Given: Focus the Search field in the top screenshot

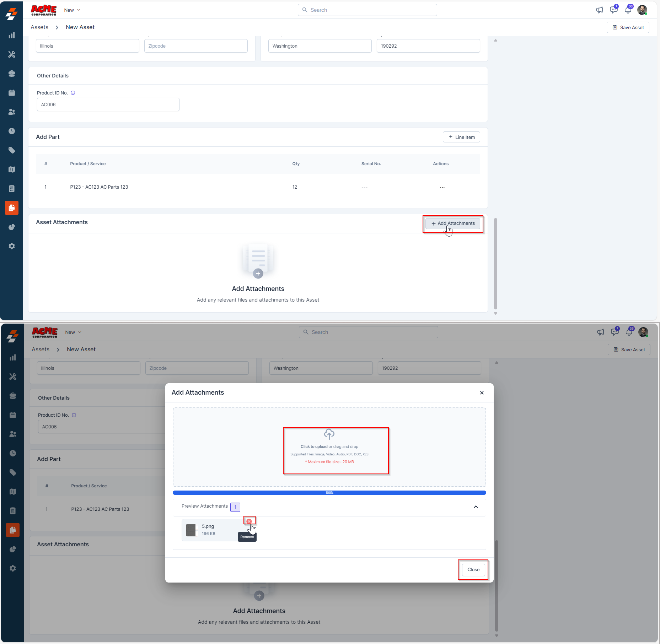Looking at the screenshot, I should [x=367, y=10].
